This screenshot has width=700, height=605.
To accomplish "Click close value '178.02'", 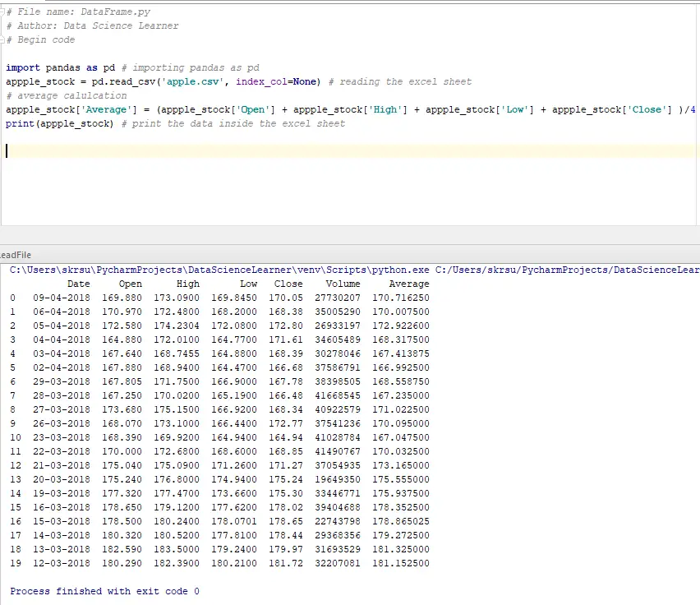I will 286,507.
